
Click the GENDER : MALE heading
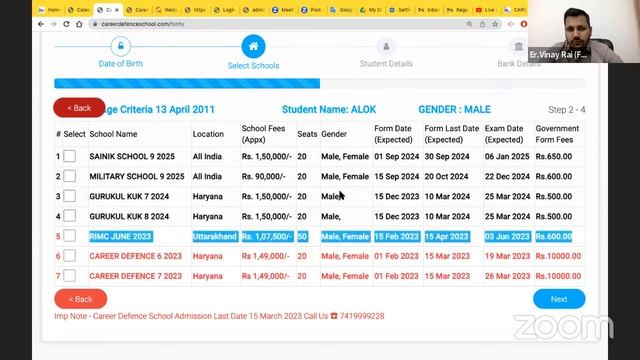click(454, 109)
